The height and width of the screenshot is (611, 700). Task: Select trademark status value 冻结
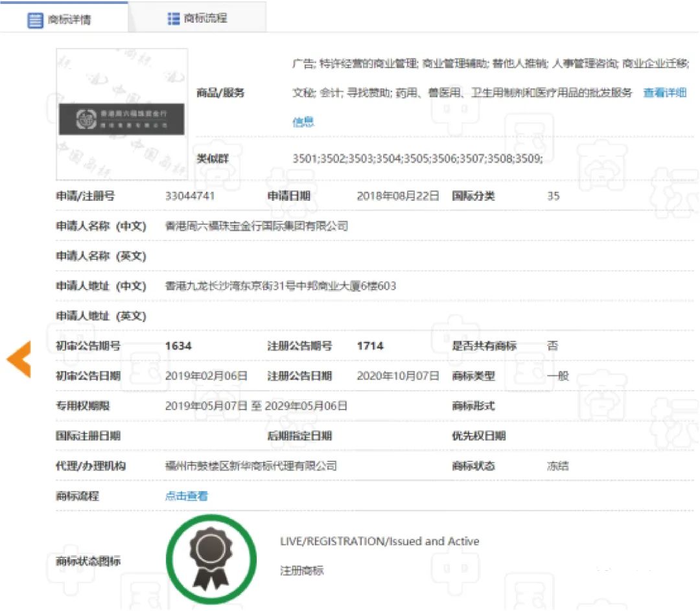coord(557,466)
